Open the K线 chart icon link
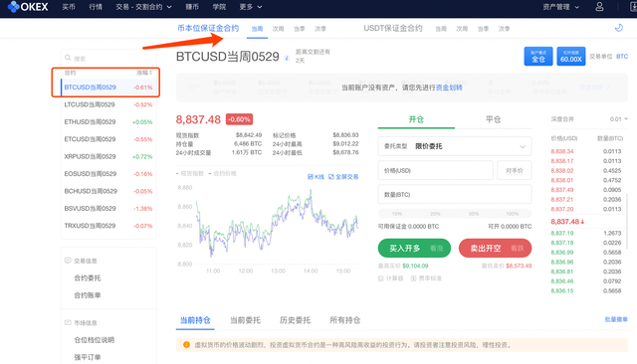Image resolution: width=637 pixels, height=364 pixels. click(316, 176)
